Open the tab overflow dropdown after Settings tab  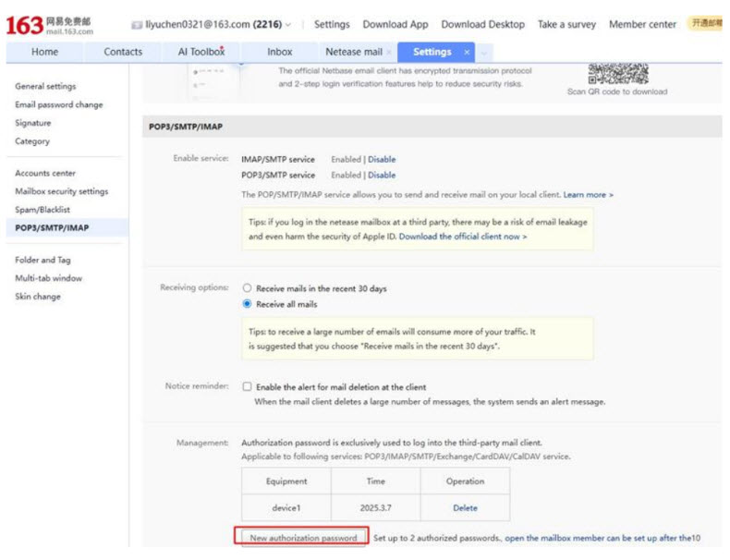pyautogui.click(x=485, y=53)
